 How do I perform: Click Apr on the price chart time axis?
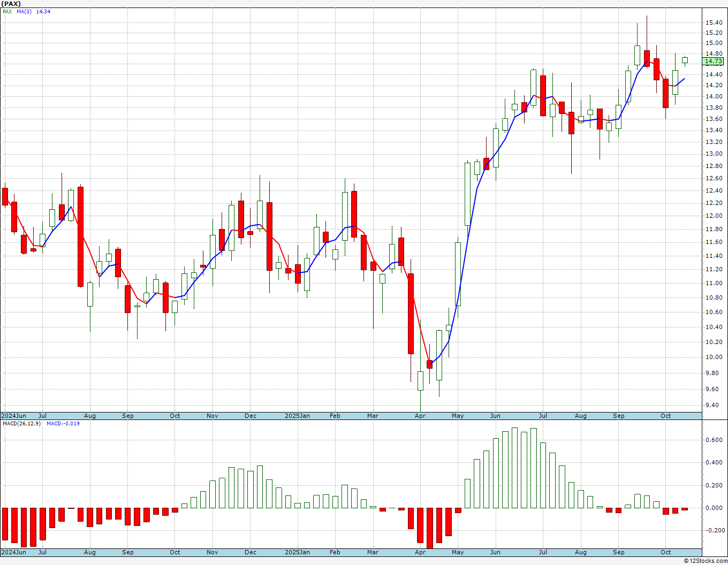click(x=420, y=416)
